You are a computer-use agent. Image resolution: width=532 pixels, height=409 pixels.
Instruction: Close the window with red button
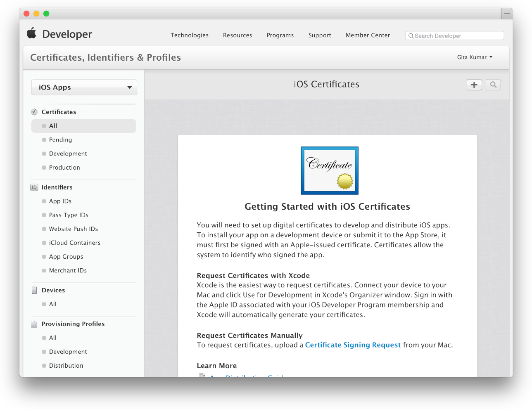(26, 14)
